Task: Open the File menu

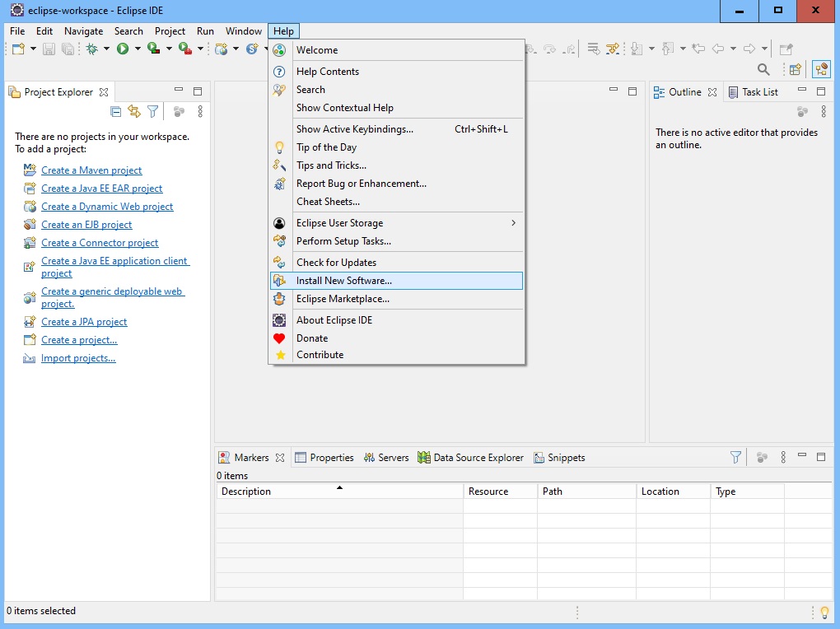Action: pyautogui.click(x=17, y=31)
